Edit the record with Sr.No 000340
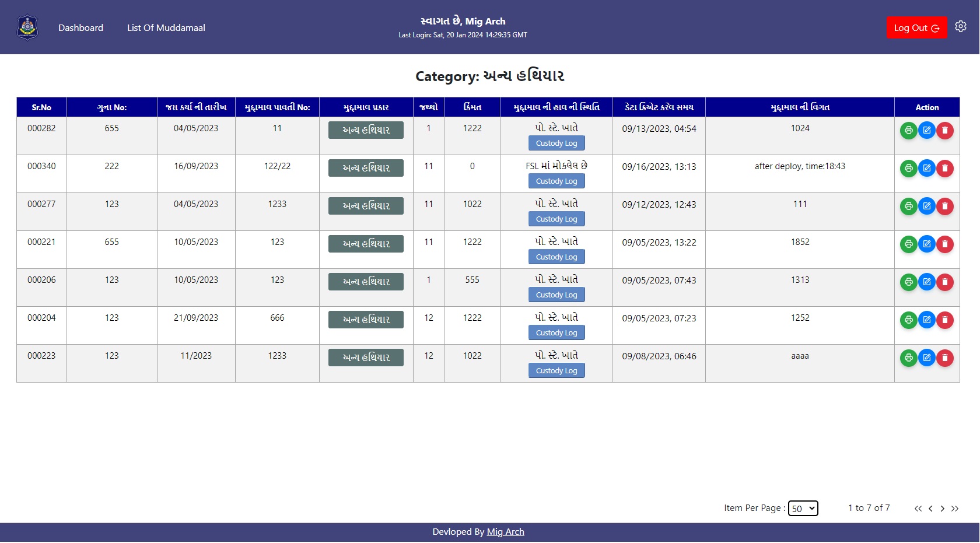Image resolution: width=980 pixels, height=543 pixels. coord(926,169)
